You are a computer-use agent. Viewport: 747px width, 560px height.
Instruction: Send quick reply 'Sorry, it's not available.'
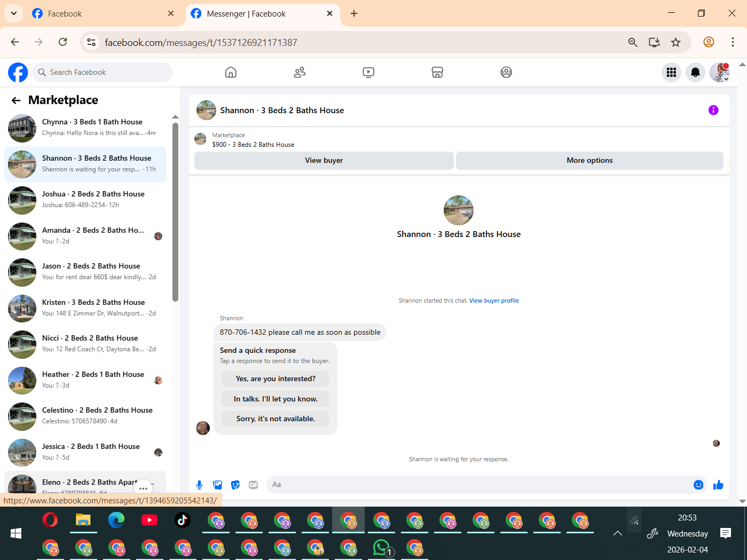coord(276,419)
